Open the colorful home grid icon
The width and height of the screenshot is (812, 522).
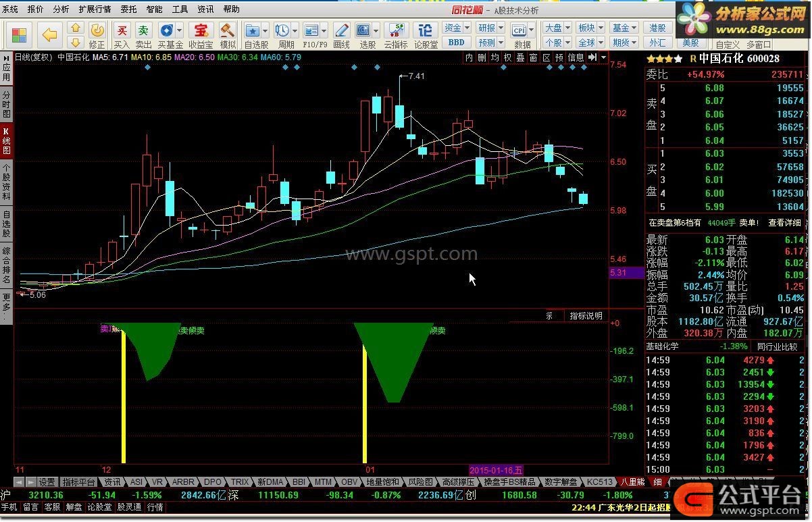pos(19,34)
